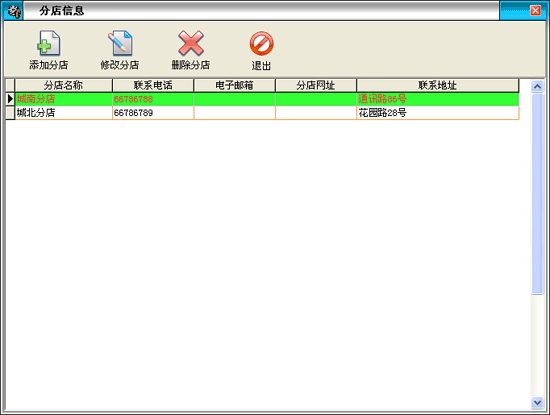The image size is (550, 415).
Task: Click the 分店网址 column header
Action: pyautogui.click(x=316, y=85)
